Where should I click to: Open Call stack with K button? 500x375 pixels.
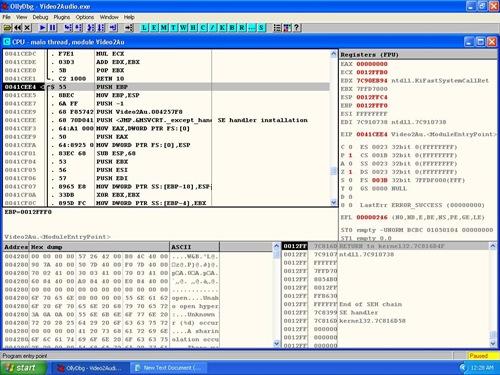tap(222, 28)
